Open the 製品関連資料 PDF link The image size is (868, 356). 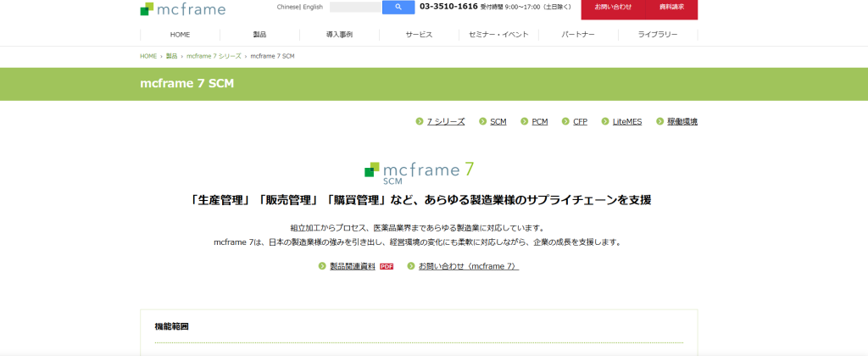click(x=353, y=266)
